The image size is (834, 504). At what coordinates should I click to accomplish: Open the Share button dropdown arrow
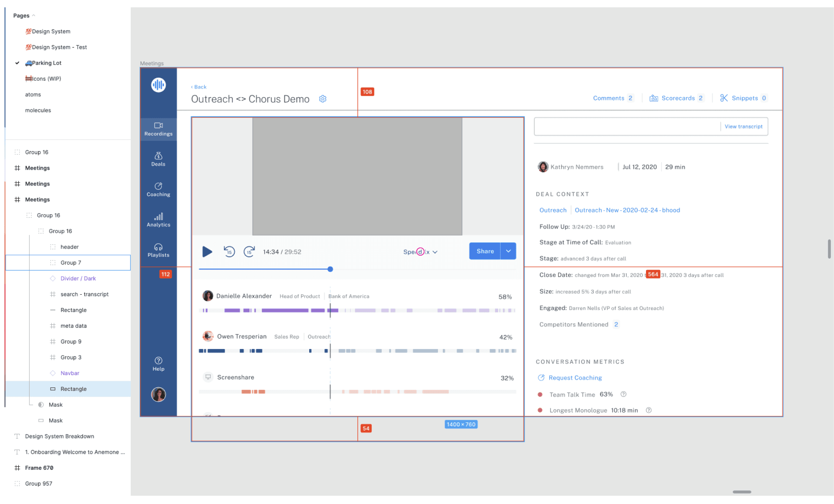click(x=508, y=251)
